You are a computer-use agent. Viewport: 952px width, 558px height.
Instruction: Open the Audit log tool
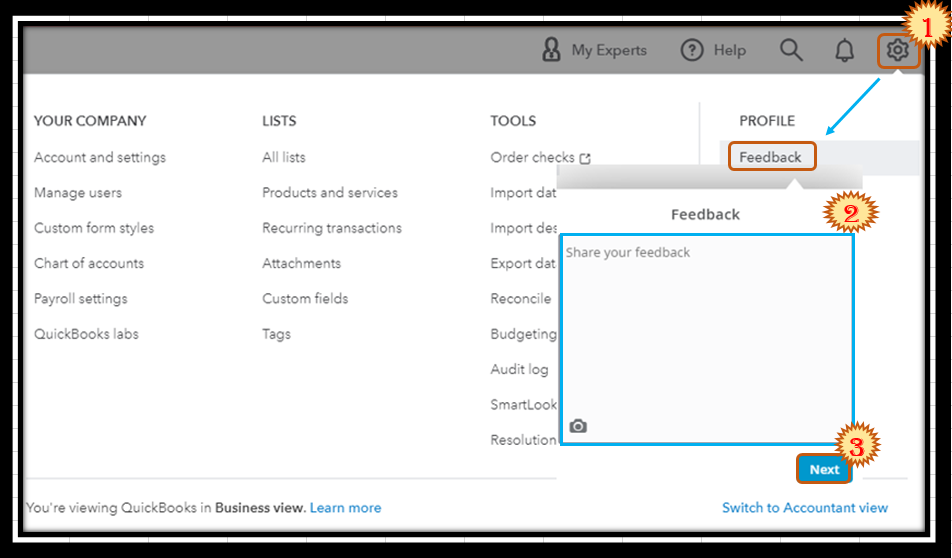(519, 369)
